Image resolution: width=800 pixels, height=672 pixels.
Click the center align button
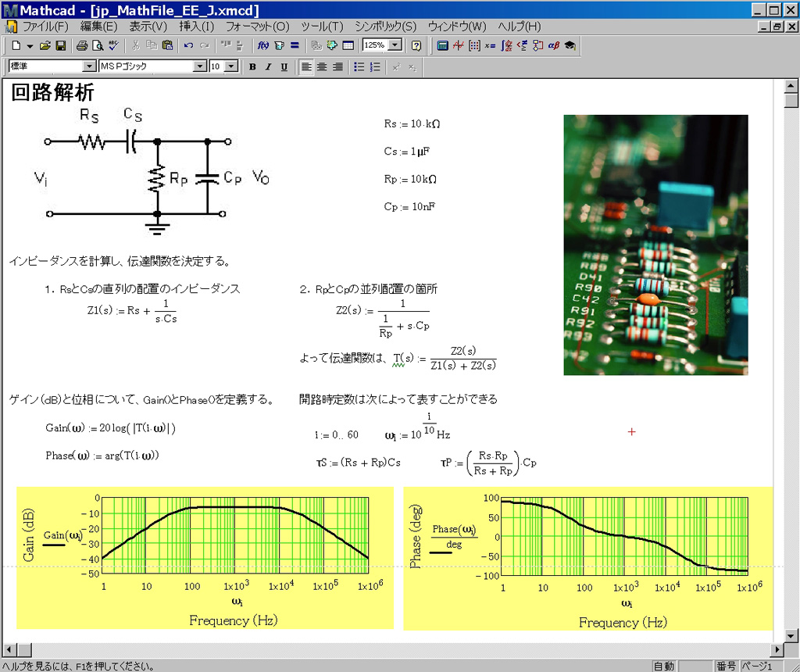click(x=322, y=67)
